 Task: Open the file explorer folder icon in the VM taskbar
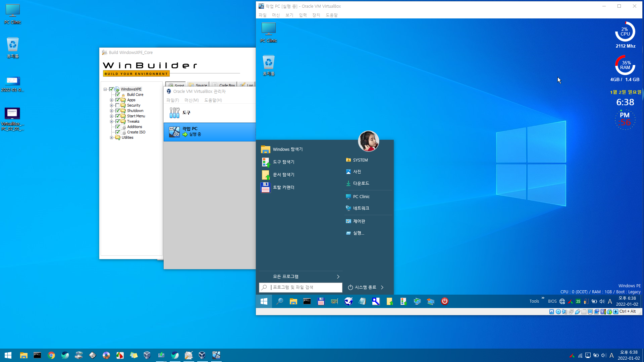pos(293,301)
